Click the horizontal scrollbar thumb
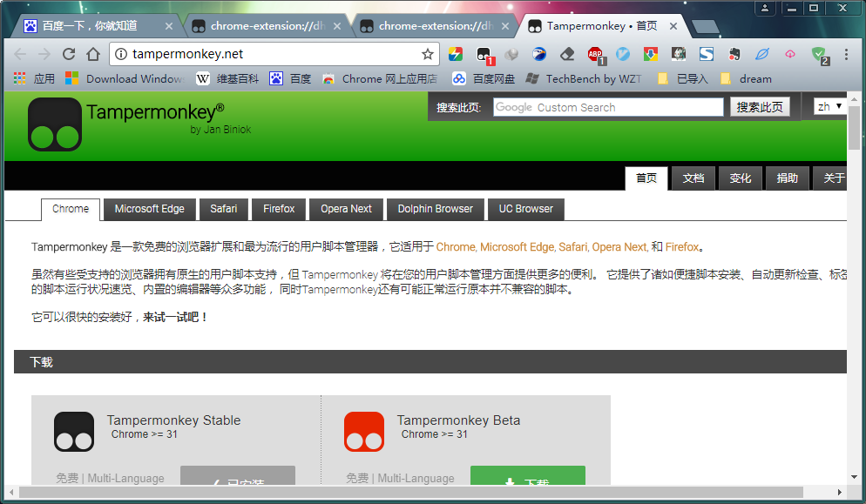Viewport: 866px width, 504px height. coord(411,492)
